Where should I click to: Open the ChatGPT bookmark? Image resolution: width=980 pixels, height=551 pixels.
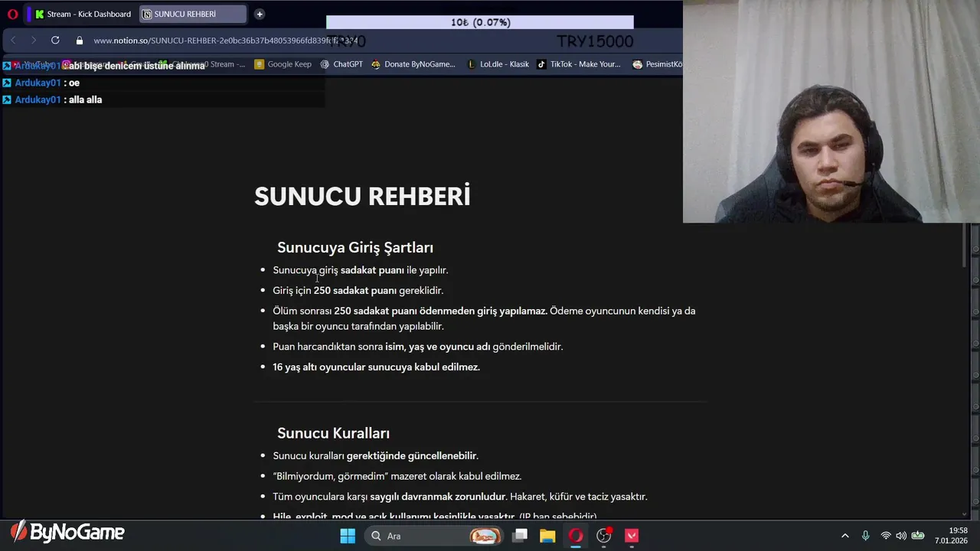point(341,64)
